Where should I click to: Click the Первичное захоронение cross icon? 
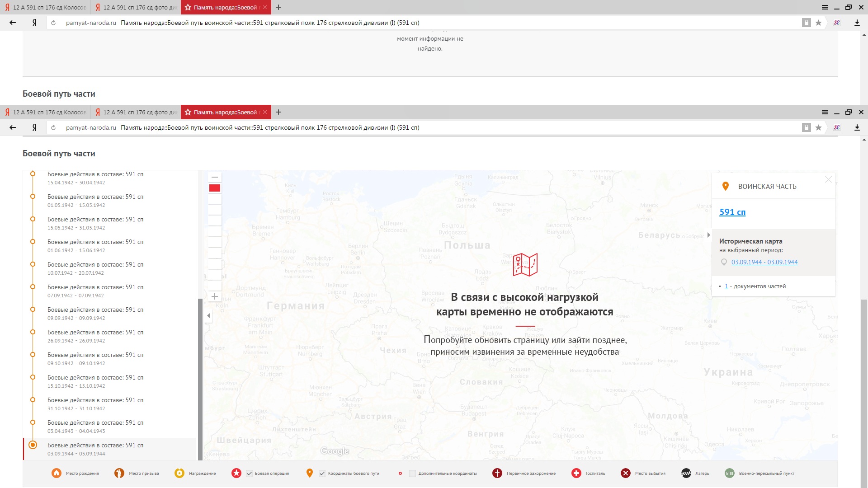pos(497,473)
